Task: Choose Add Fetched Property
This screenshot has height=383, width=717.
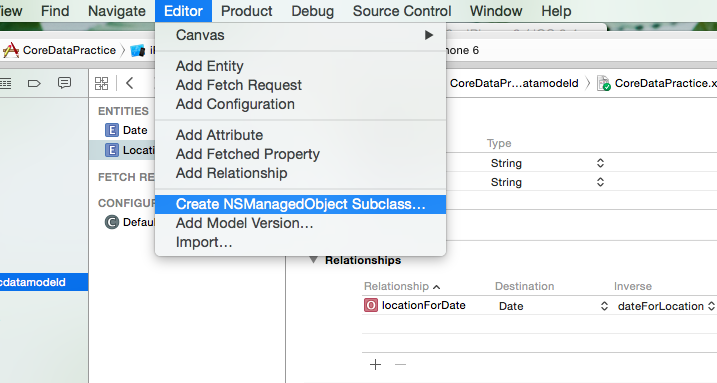Action: tap(300, 154)
